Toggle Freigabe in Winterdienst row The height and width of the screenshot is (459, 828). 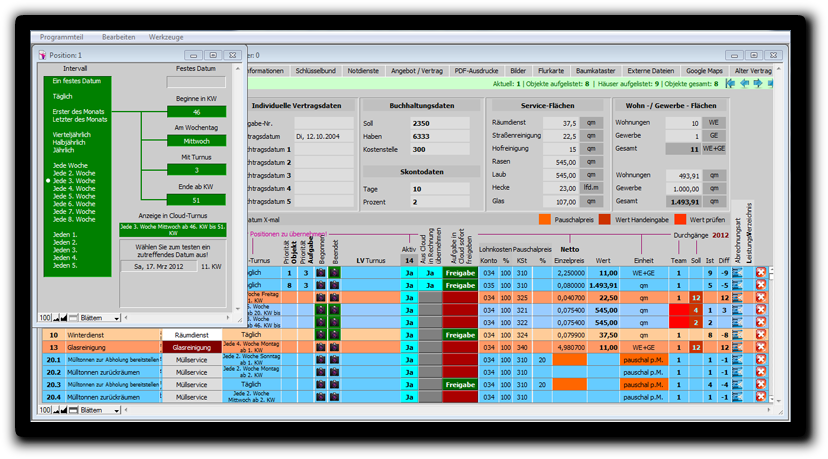coord(460,335)
